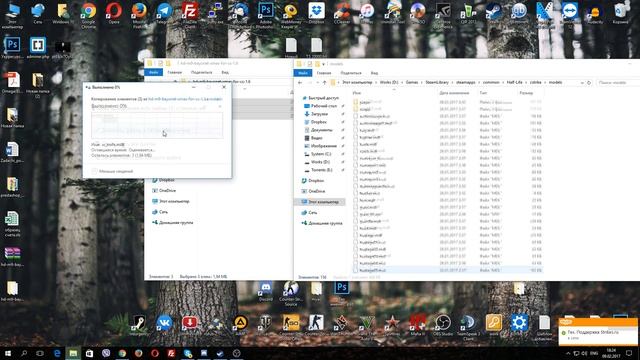Viewport: 640px width, 360px height.
Task: Go up one folder in models window
Action: point(324,83)
